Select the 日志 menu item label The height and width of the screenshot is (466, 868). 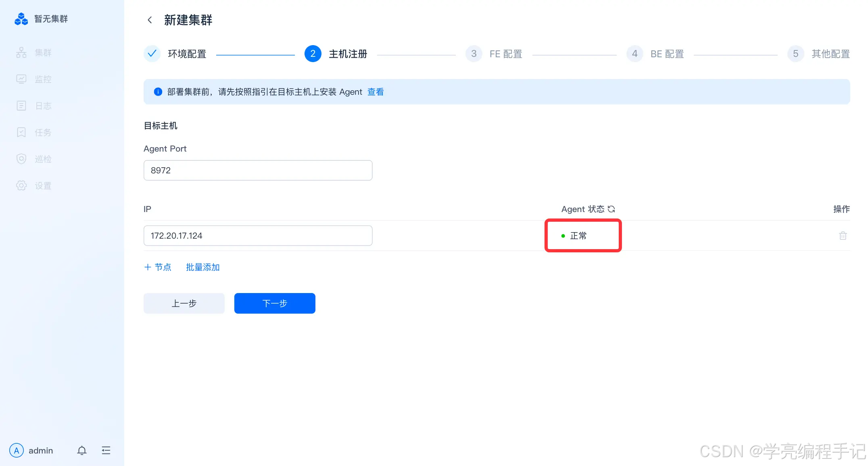tap(43, 106)
